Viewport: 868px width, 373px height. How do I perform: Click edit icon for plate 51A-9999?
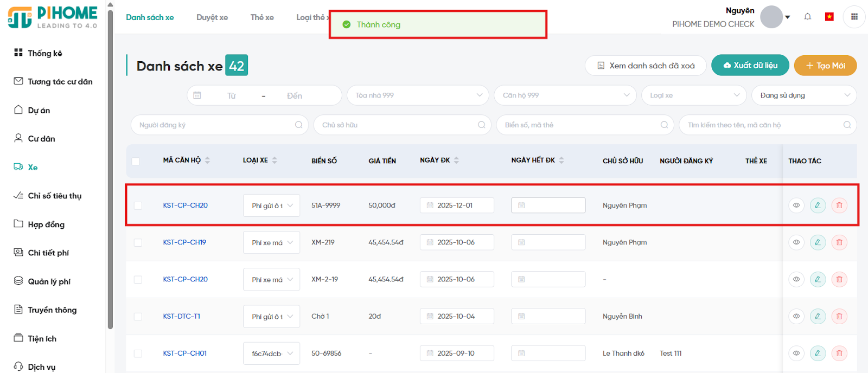coord(818,205)
